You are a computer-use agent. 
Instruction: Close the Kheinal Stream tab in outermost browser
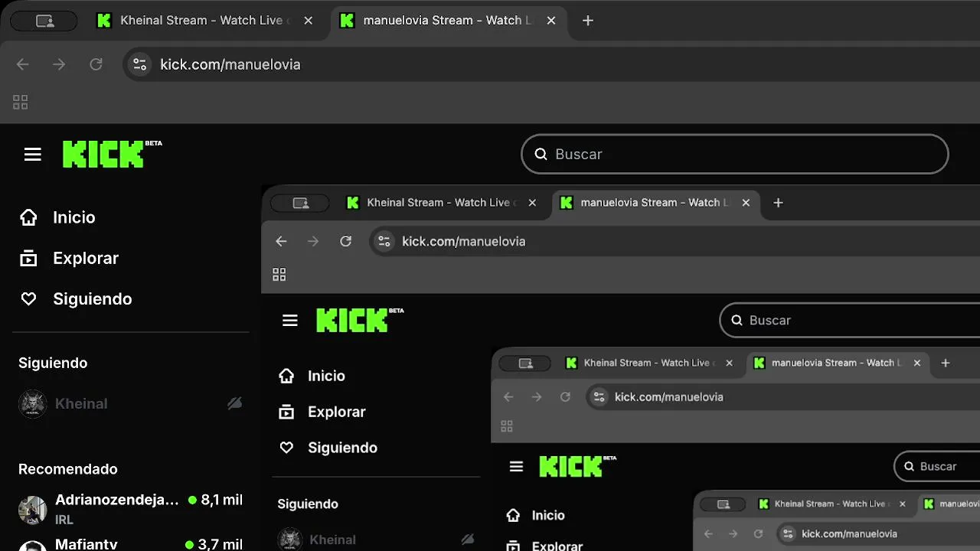tap(309, 21)
